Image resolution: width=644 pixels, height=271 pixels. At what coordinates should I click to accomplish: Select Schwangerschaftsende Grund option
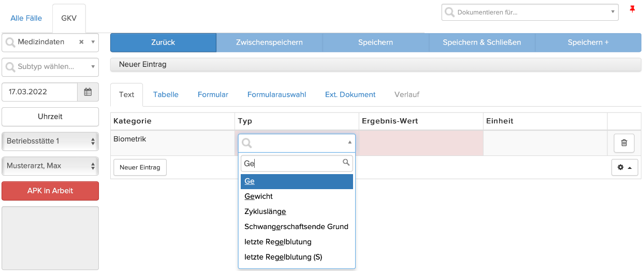pyautogui.click(x=297, y=226)
